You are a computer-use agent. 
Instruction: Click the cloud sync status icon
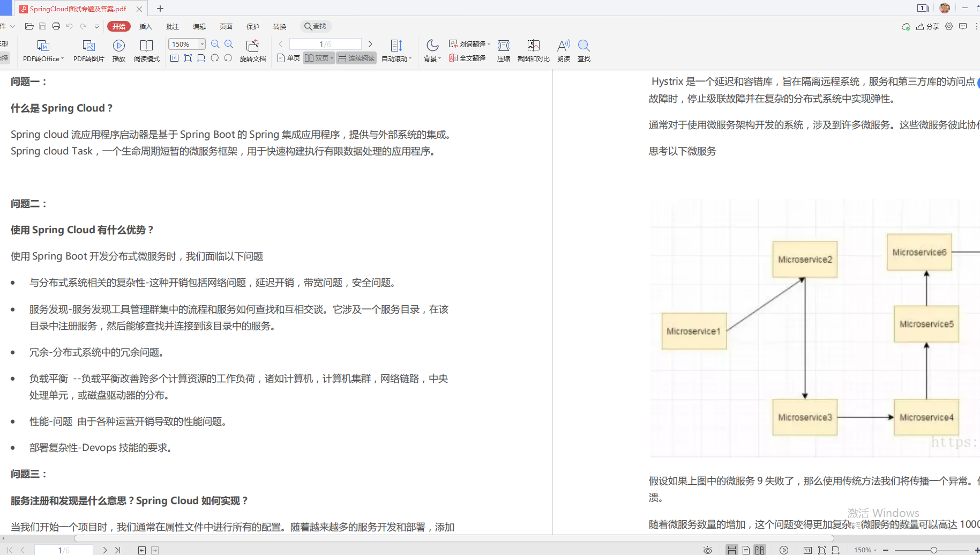[x=906, y=26]
